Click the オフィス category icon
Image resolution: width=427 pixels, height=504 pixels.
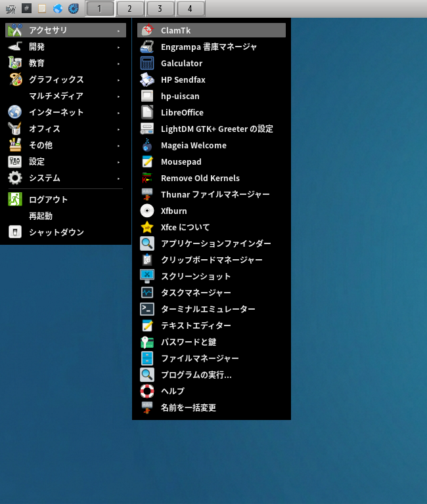[x=15, y=129]
